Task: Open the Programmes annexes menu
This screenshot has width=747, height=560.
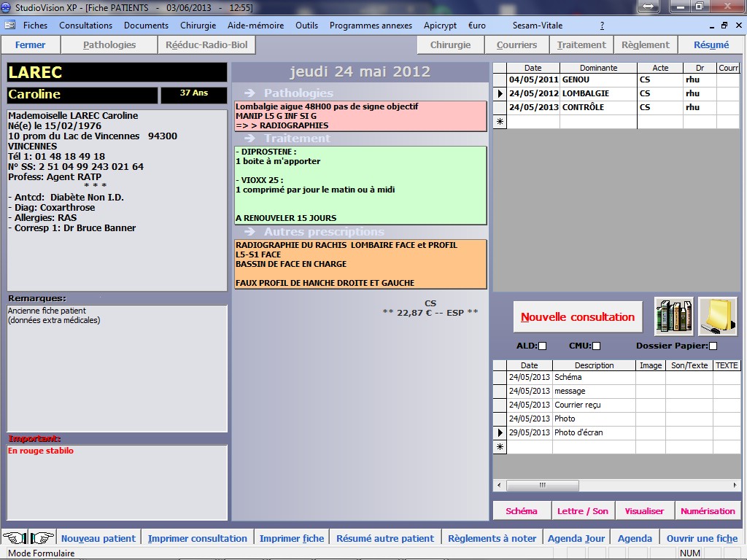Action: (371, 26)
